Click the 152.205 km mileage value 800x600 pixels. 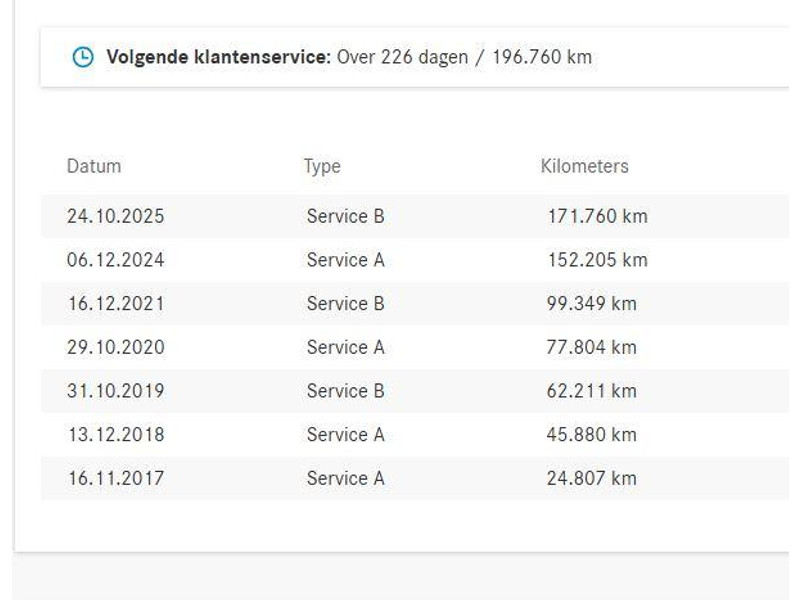click(597, 260)
